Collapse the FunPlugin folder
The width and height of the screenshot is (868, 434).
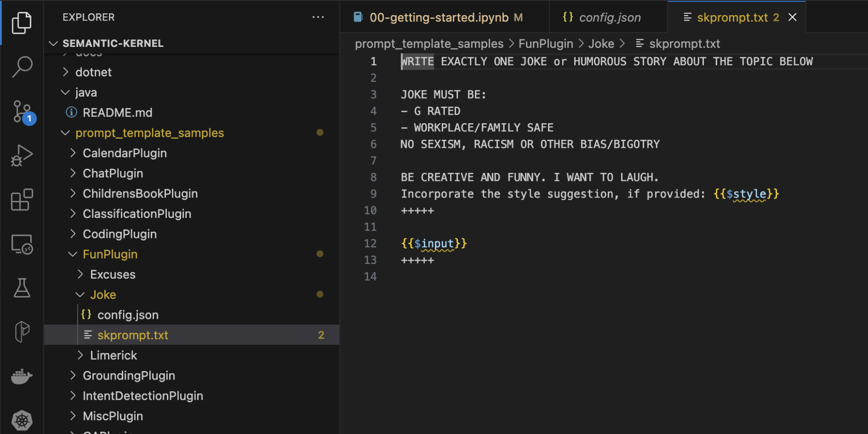click(x=110, y=254)
